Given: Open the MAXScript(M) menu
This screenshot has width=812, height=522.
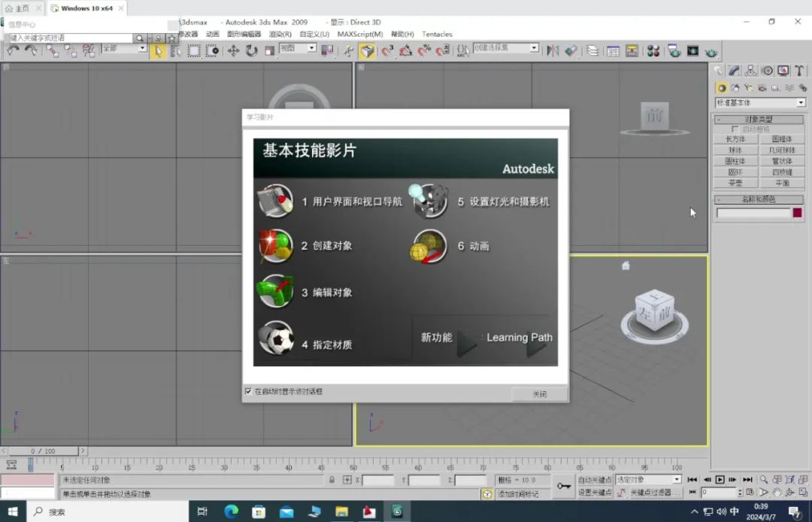Looking at the screenshot, I should [360, 34].
